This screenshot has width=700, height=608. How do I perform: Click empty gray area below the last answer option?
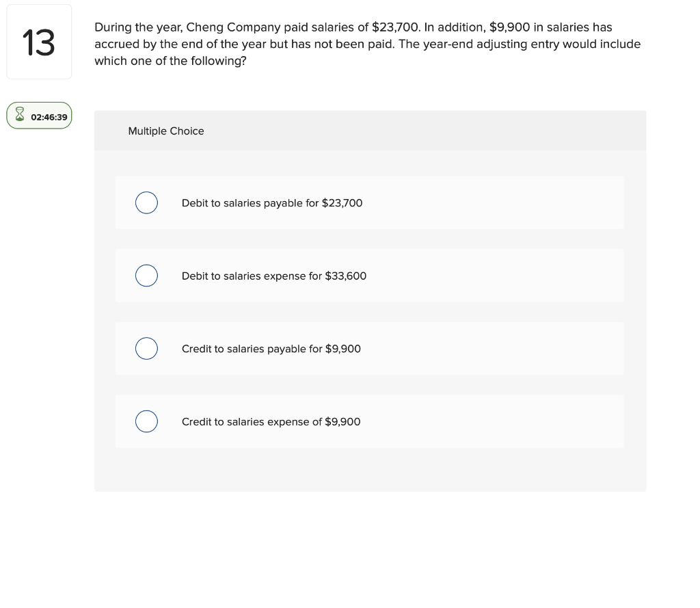[x=370, y=471]
